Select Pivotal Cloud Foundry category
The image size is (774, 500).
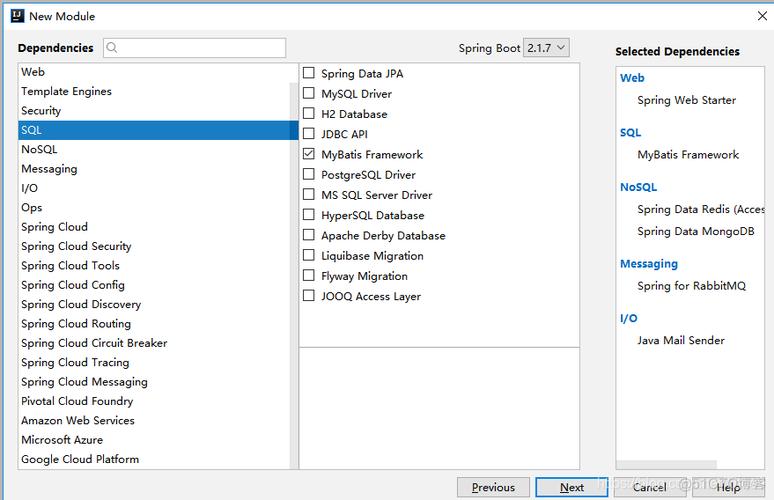pyautogui.click(x=154, y=401)
